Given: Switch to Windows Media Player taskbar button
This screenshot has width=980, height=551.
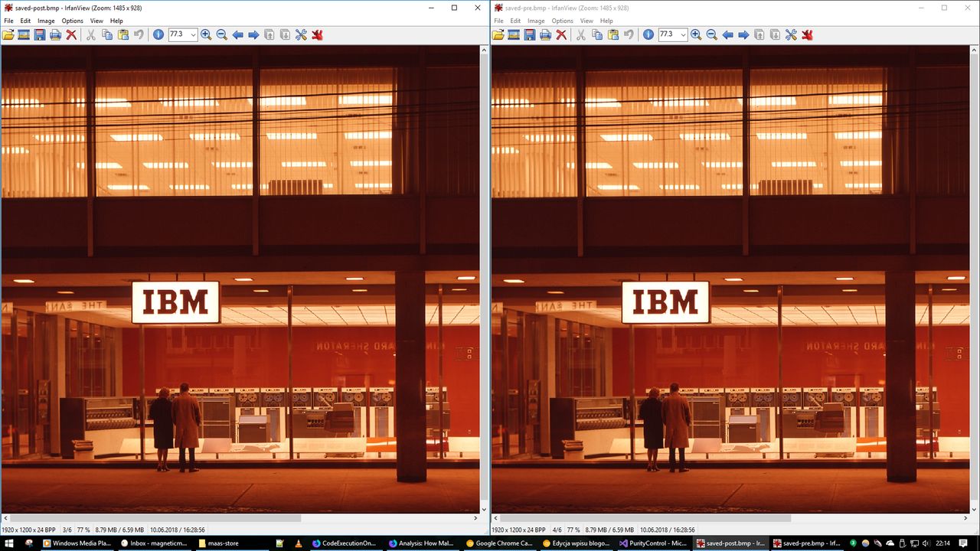Looking at the screenshot, I should [x=77, y=543].
